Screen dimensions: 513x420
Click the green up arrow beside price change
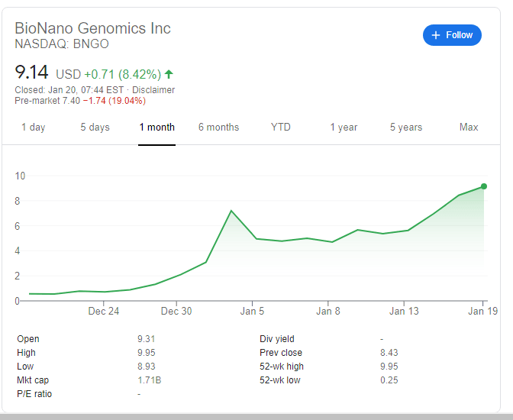pyautogui.click(x=169, y=74)
